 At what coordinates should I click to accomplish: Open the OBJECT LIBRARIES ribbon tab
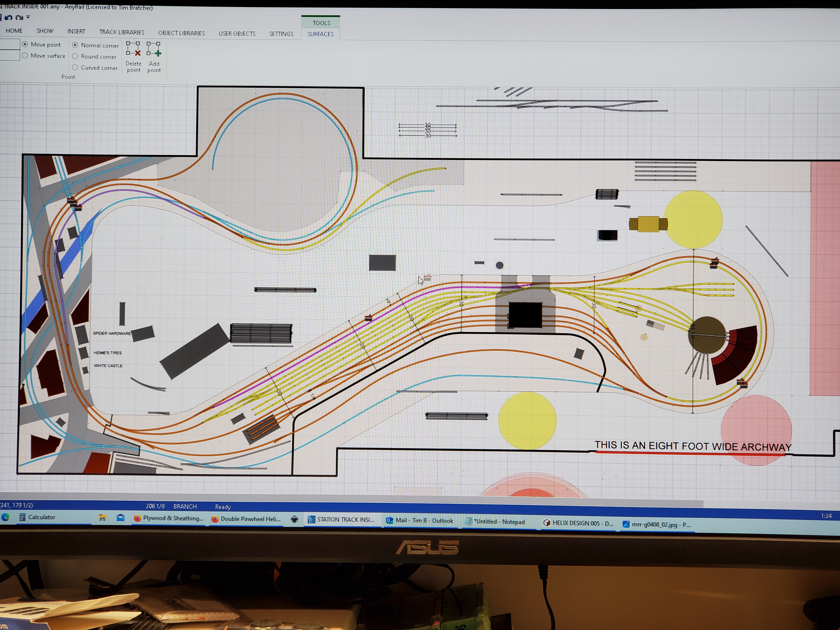click(181, 33)
